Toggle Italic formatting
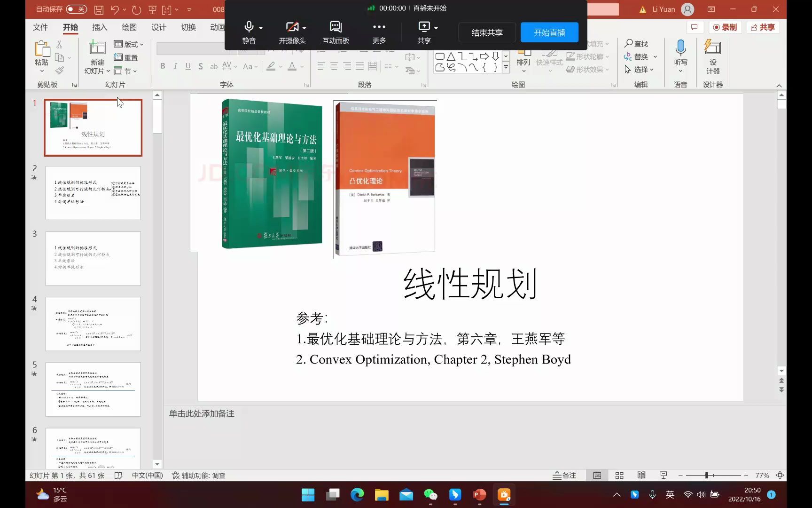The image size is (812, 508). coord(175,66)
